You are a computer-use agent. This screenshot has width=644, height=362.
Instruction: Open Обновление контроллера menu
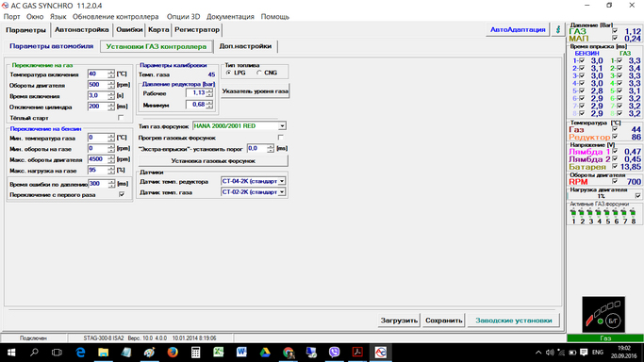[115, 17]
